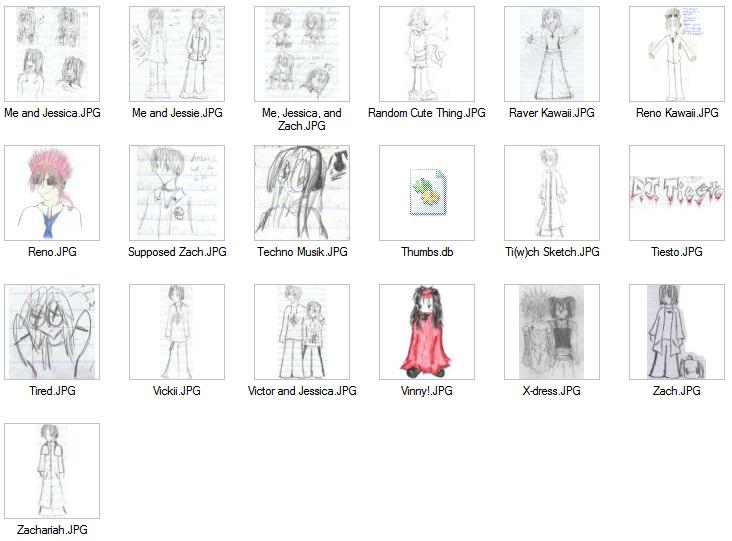Click the file name Ti(w)ch Sketch.JPG

point(552,252)
